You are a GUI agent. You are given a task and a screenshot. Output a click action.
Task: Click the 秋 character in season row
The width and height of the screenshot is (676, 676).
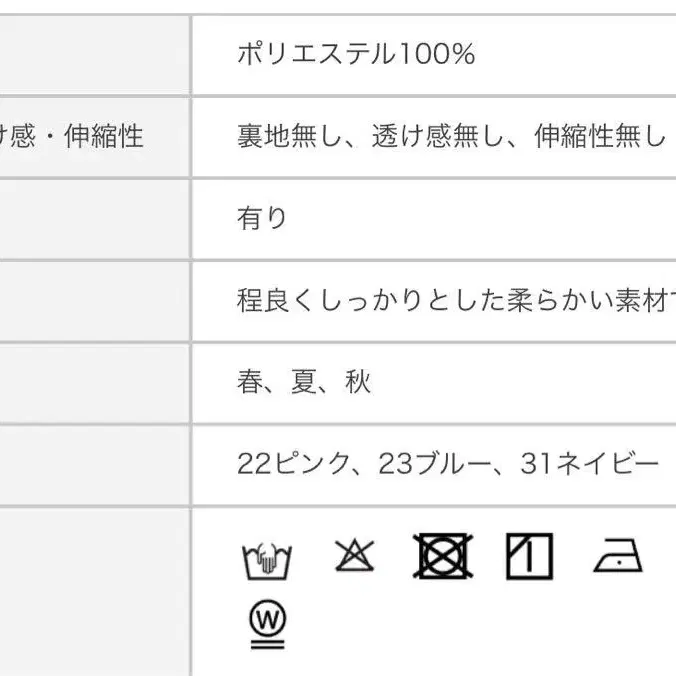(x=358, y=382)
